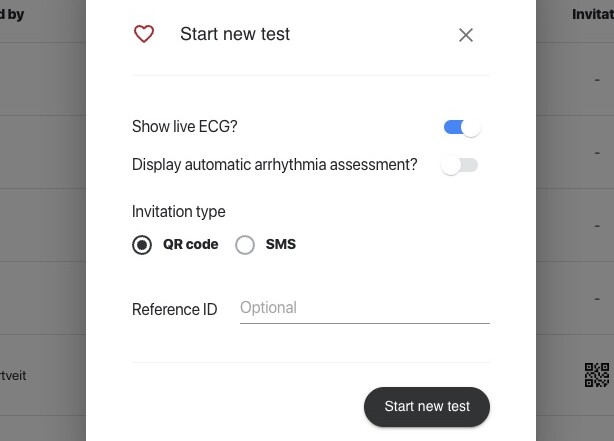This screenshot has height=441, width=614.
Task: Disable the Show live ECG switch
Action: (x=462, y=127)
